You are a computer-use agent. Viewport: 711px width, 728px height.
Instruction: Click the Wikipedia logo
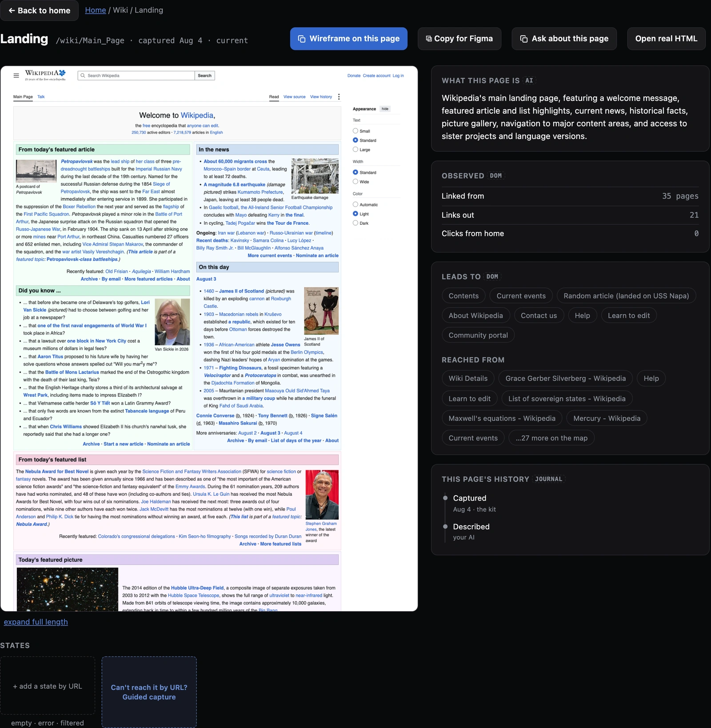(45, 75)
